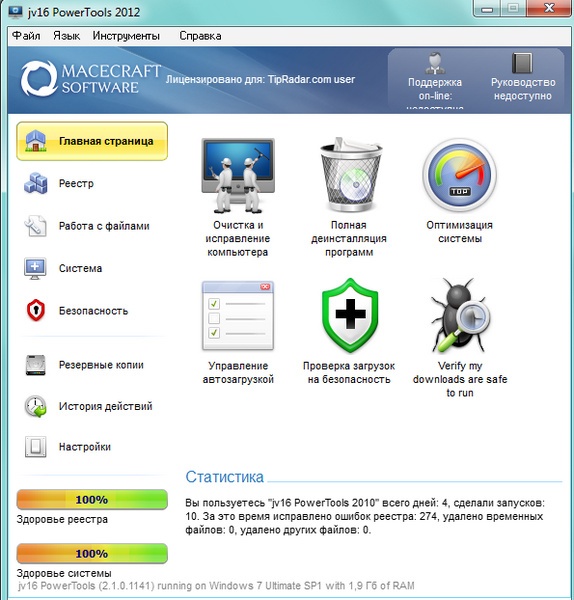
Task: Click the Полная деинсталляция программ caption
Action: click(349, 238)
